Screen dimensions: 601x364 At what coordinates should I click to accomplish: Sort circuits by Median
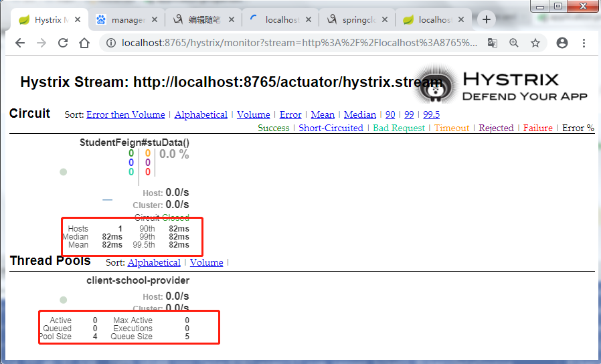360,114
